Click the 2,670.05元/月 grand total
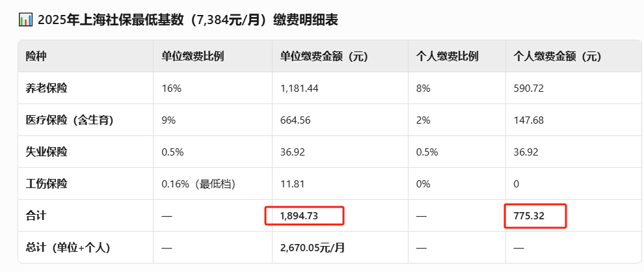 312,248
